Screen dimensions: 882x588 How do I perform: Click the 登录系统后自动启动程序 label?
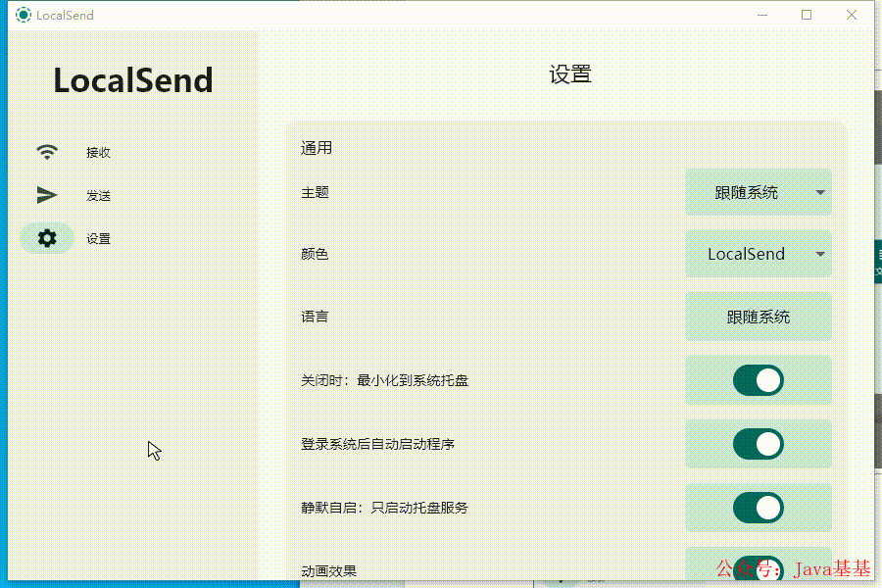click(377, 444)
